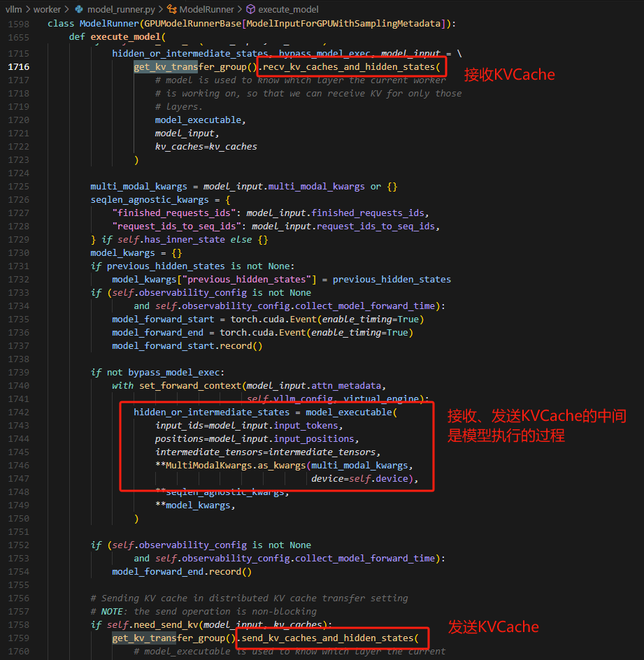Select the execute_model breadcrumb entry
The width and height of the screenshot is (644, 660).
288,10
